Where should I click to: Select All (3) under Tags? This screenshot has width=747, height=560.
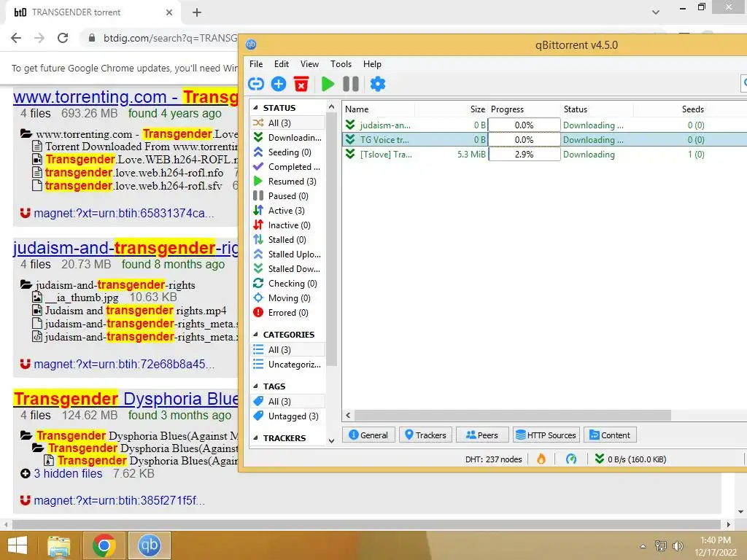pos(287,402)
